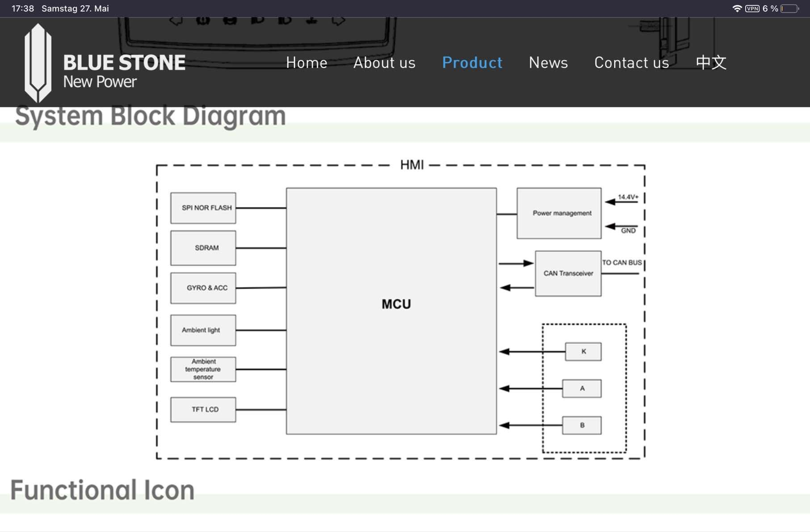Click the TFT LCD box
Viewport: 810px width, 532px height.
(203, 409)
